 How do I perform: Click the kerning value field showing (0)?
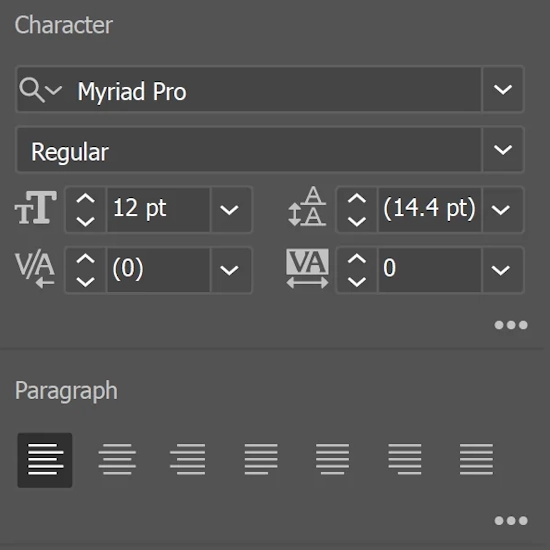point(158,269)
